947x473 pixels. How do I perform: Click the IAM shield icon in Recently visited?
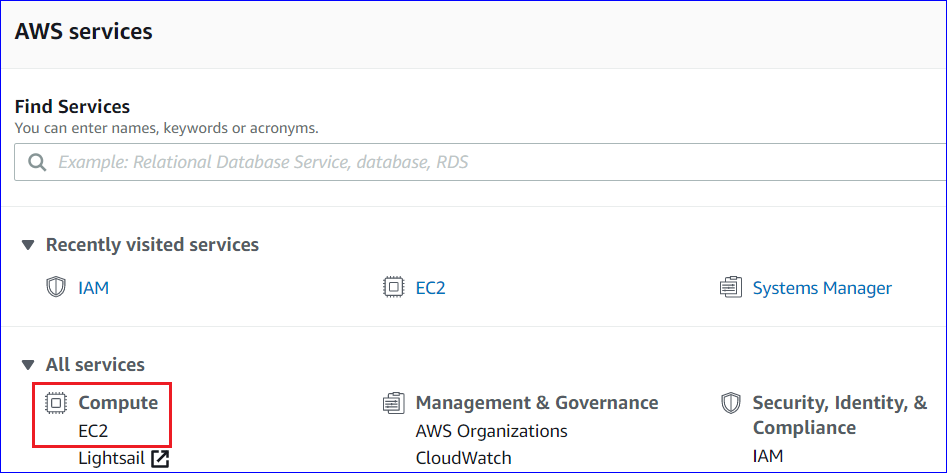point(56,287)
